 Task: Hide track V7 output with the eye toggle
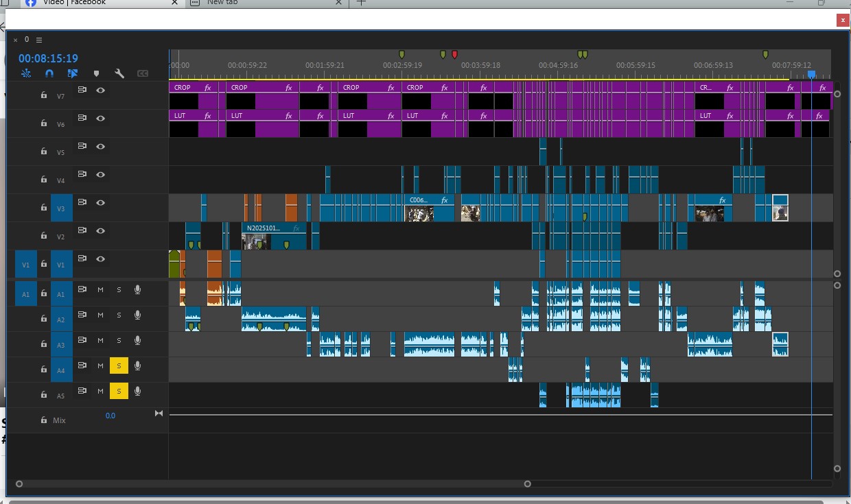point(100,90)
